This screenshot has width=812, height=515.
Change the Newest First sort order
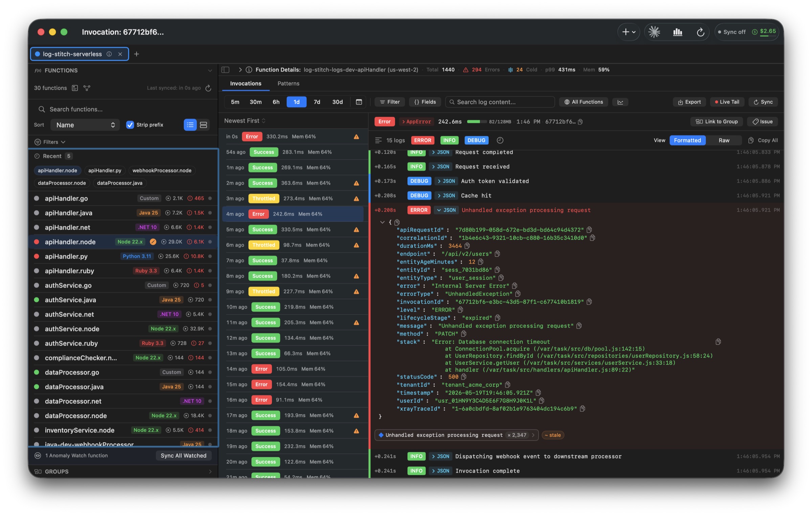245,121
